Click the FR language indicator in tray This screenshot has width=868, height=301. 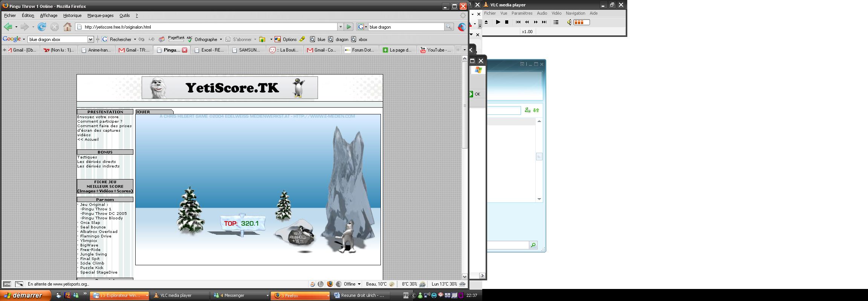(406, 295)
